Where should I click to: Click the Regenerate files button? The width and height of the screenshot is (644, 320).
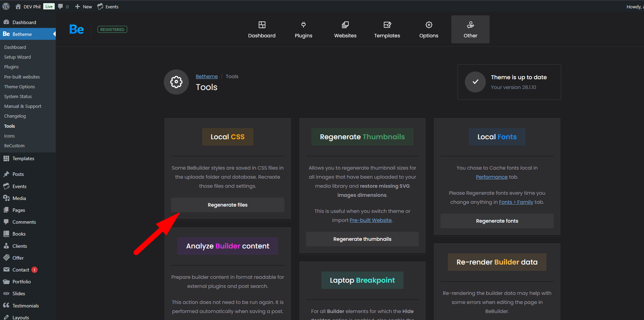228,205
